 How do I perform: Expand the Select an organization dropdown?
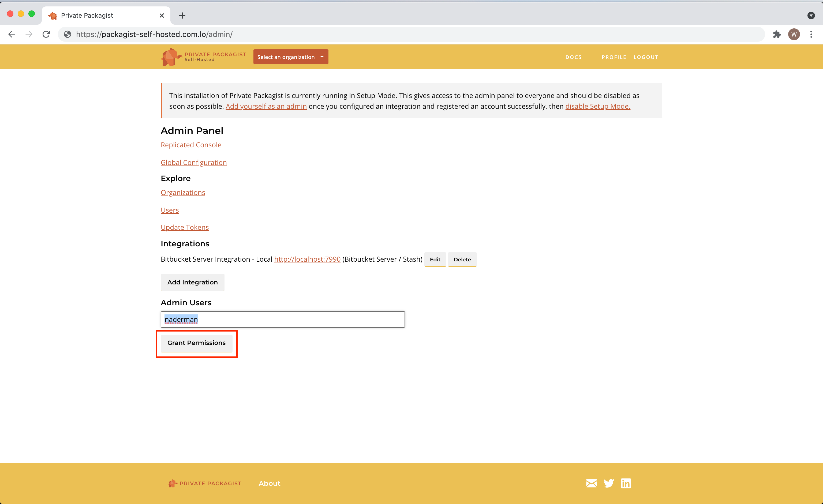click(290, 57)
